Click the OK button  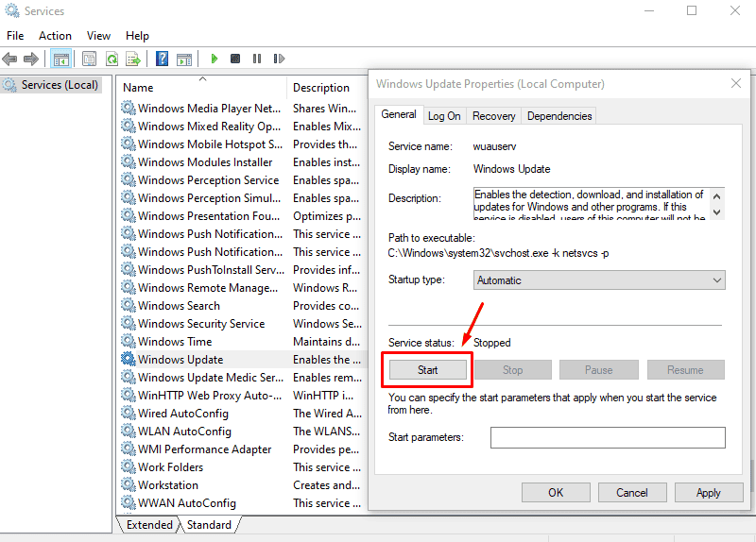coord(556,492)
